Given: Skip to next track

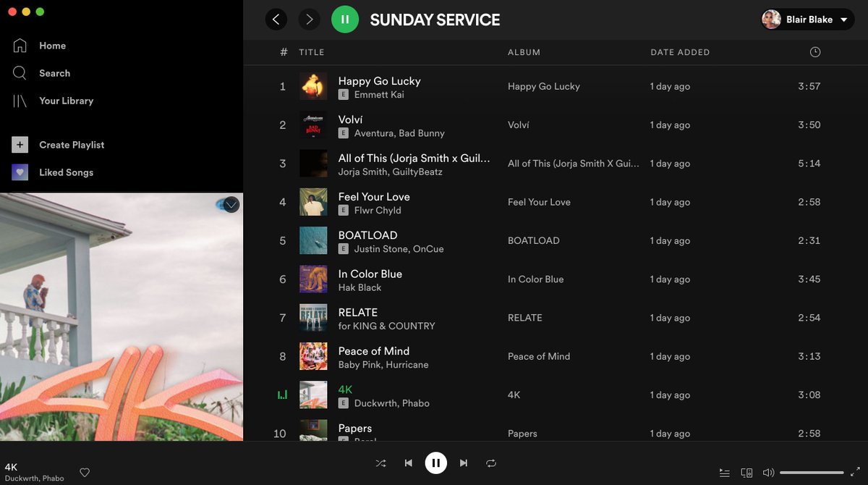Looking at the screenshot, I should point(464,463).
